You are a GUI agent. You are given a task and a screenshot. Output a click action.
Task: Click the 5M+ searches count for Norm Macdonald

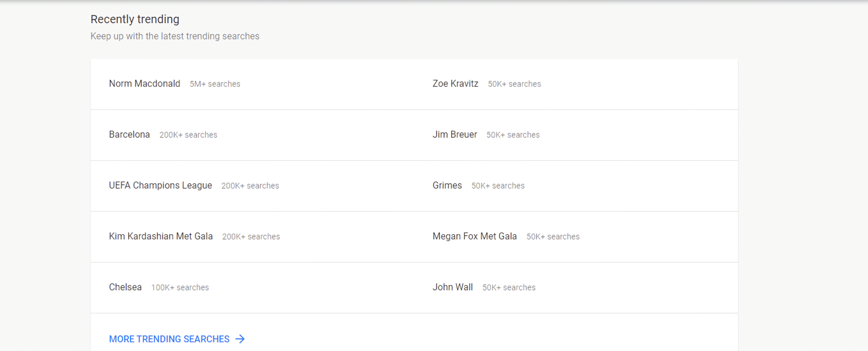click(x=215, y=84)
